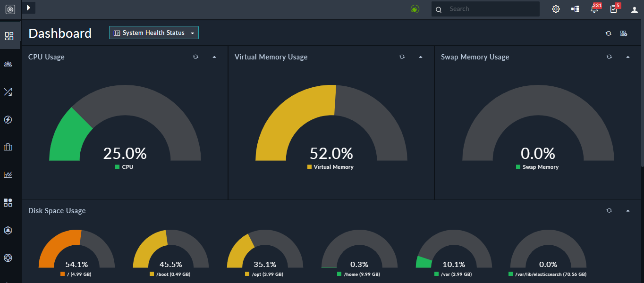This screenshot has height=283, width=644.
Task: Open the System Health Status dashboard dropdown
Action: pyautogui.click(x=153, y=33)
